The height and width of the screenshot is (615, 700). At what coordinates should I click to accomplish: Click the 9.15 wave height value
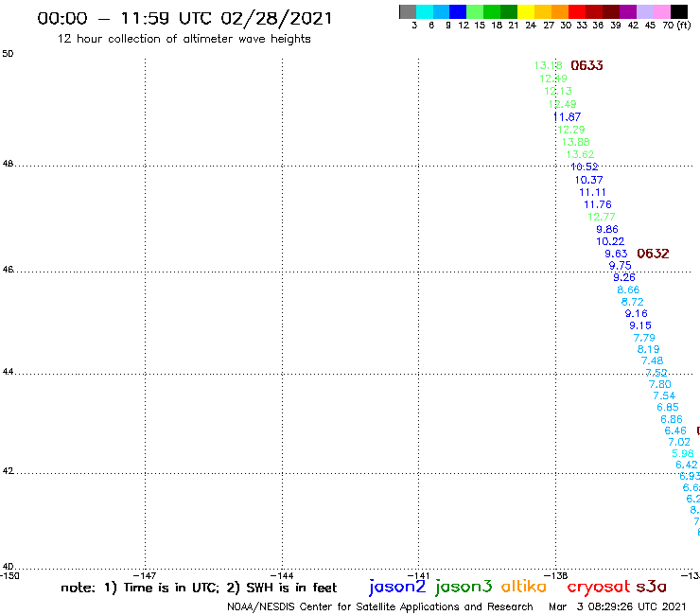pyautogui.click(x=640, y=326)
